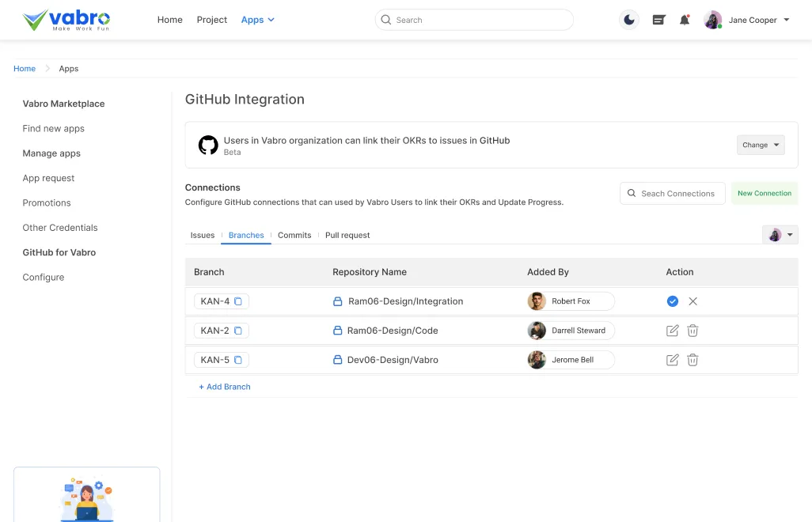Viewport: 812px width, 522px height.
Task: Switch to the Commits tab
Action: click(294, 235)
